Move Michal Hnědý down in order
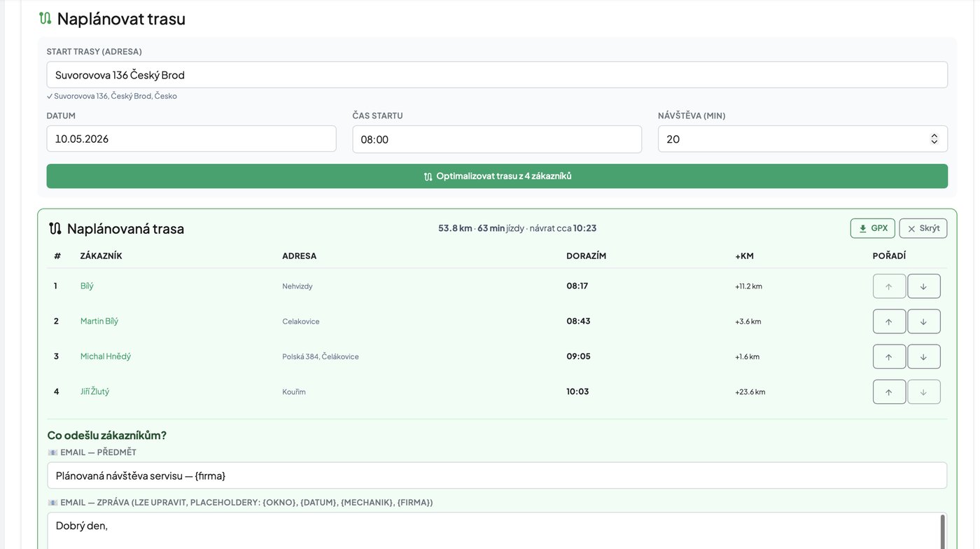This screenshot has width=980, height=549. (x=924, y=356)
